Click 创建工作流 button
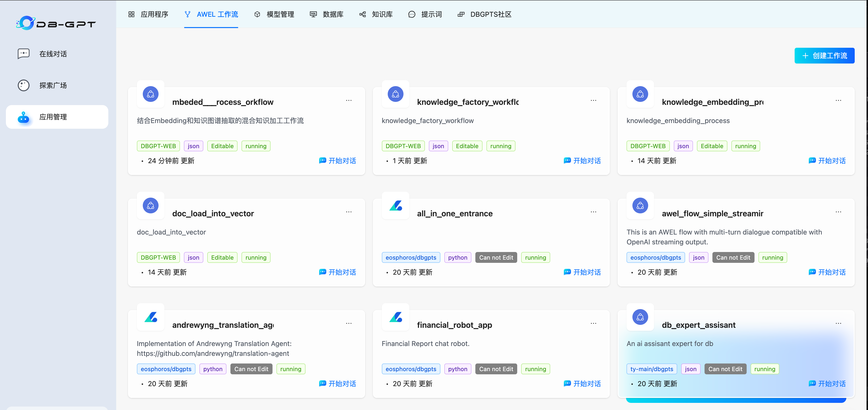 tap(824, 56)
